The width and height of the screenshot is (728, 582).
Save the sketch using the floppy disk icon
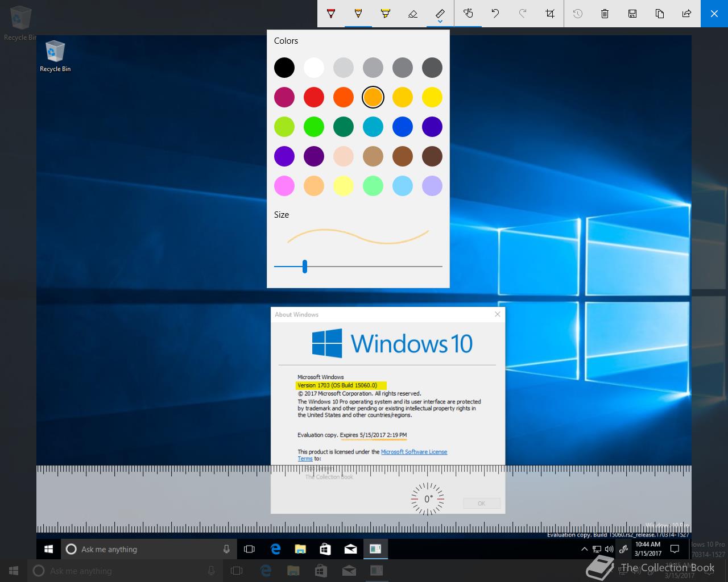[632, 14]
